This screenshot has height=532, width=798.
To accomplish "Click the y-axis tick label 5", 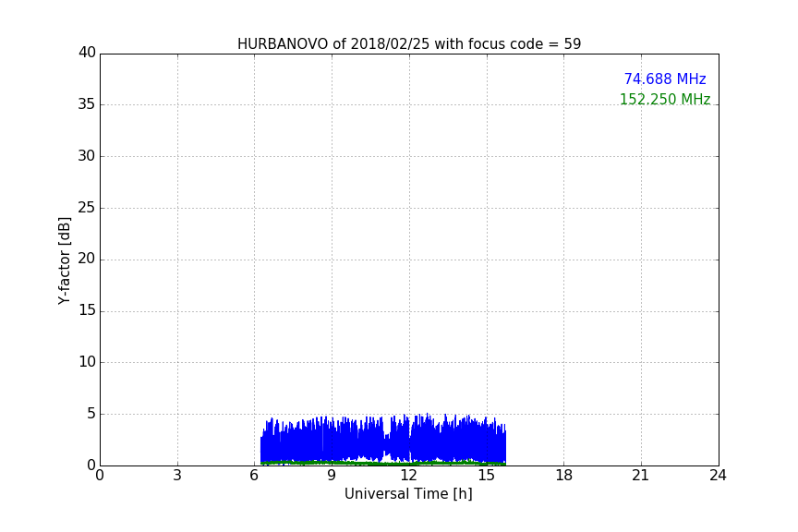I will click(x=91, y=413).
